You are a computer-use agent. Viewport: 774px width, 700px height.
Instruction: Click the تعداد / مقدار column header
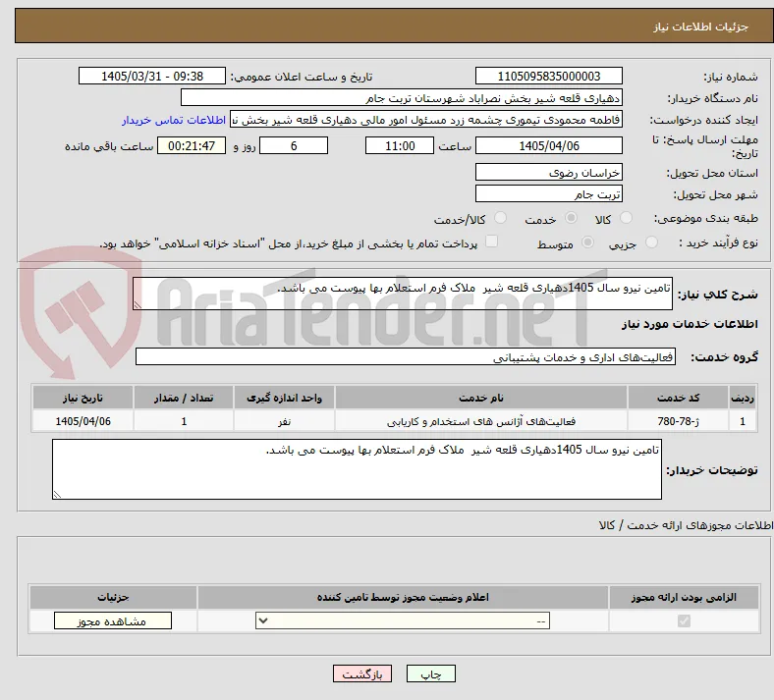(184, 398)
